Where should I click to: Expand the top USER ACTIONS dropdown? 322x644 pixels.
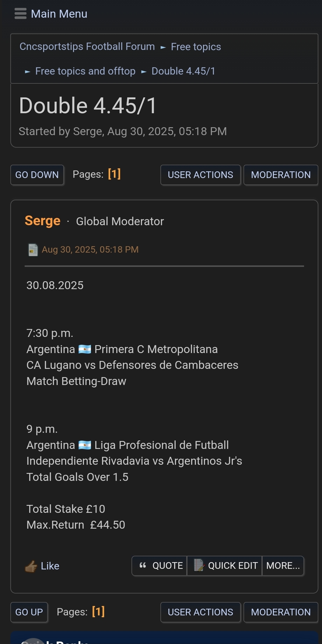[x=200, y=175]
